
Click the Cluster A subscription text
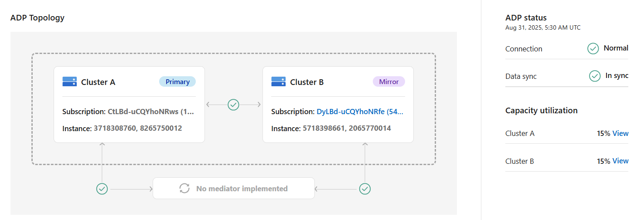(150, 112)
